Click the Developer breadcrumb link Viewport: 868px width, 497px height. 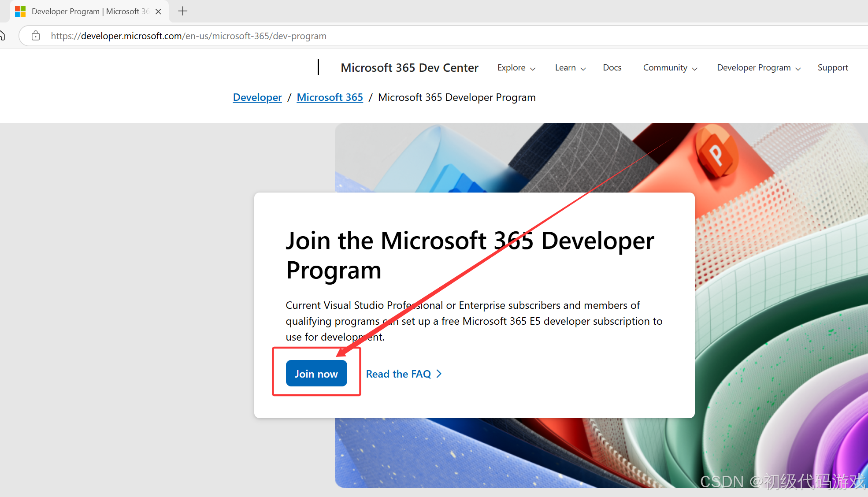tap(257, 97)
